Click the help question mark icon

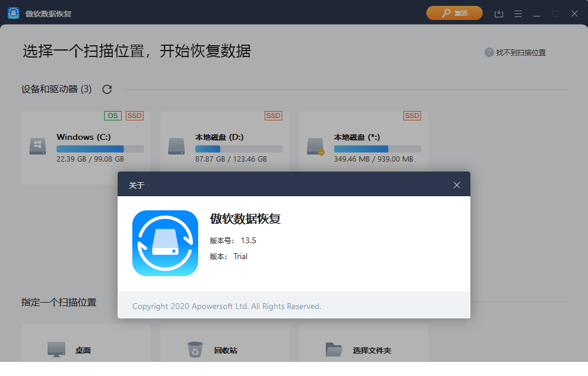coord(489,52)
